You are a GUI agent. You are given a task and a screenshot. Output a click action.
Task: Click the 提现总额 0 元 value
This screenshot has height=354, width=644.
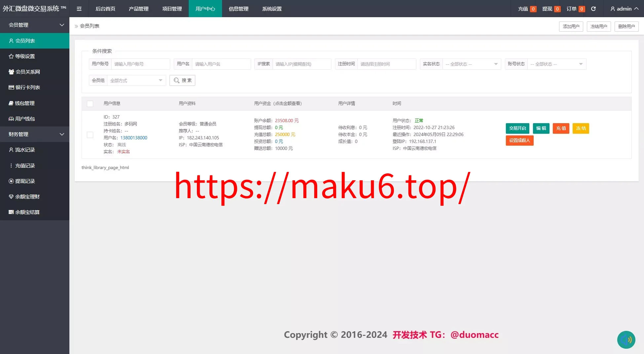pyautogui.click(x=279, y=127)
